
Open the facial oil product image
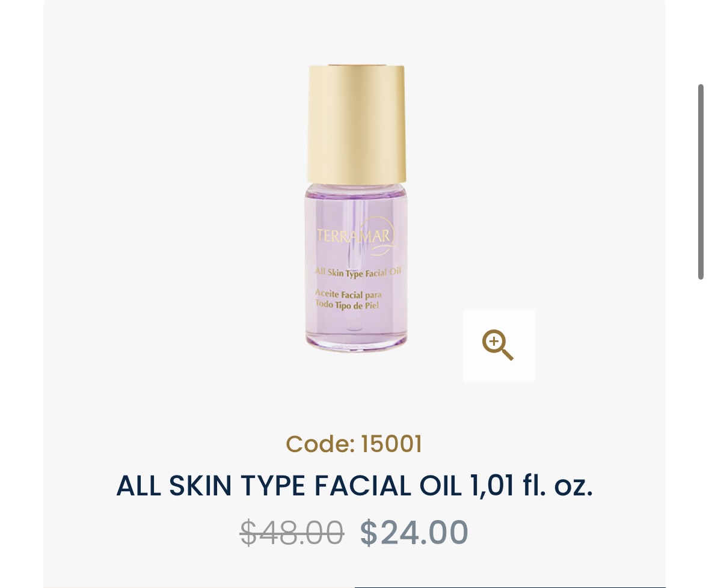(357, 208)
